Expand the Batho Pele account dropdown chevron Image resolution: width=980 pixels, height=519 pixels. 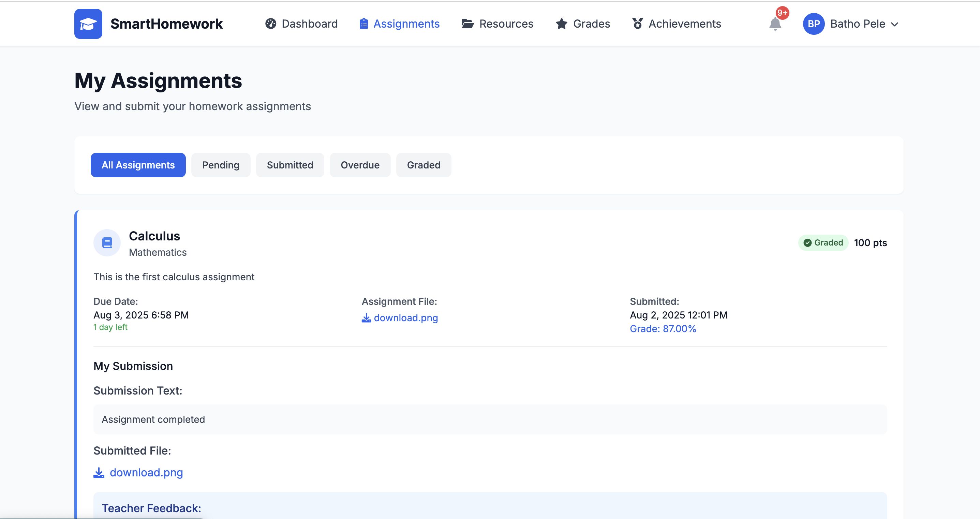click(895, 24)
